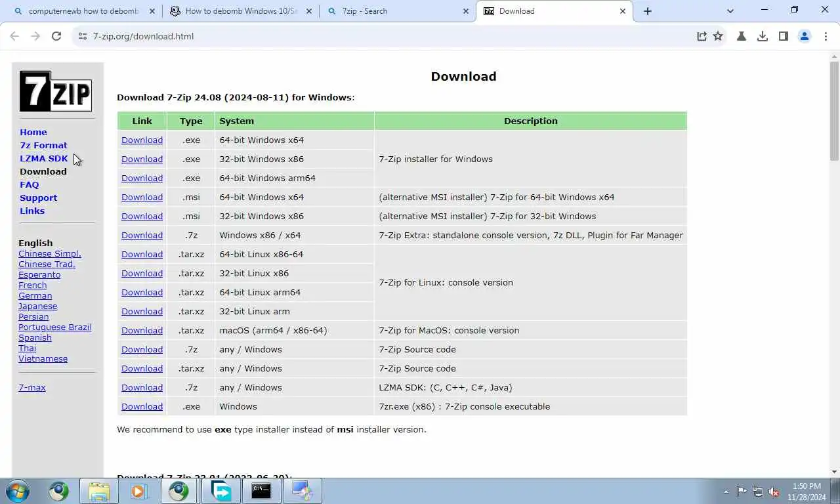
Task: Open the Links sidebar item
Action: click(x=32, y=211)
